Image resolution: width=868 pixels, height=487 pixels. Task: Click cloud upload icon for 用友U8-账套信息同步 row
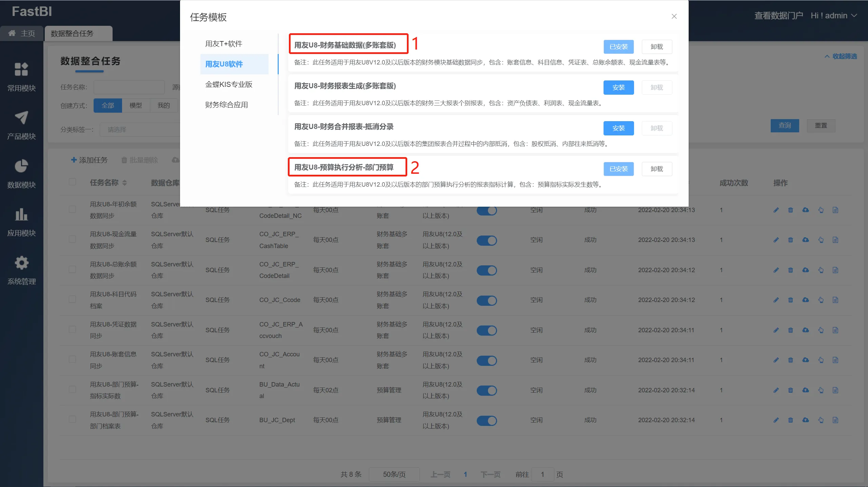coord(806,360)
